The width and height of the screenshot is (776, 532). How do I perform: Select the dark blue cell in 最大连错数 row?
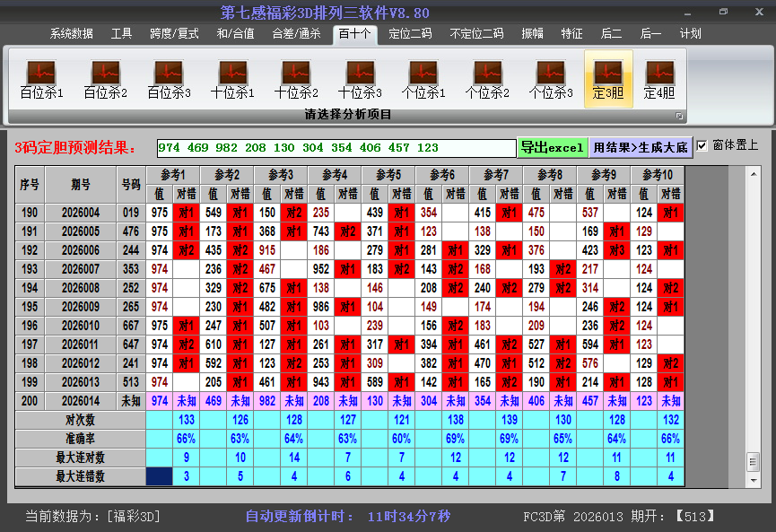pos(159,476)
